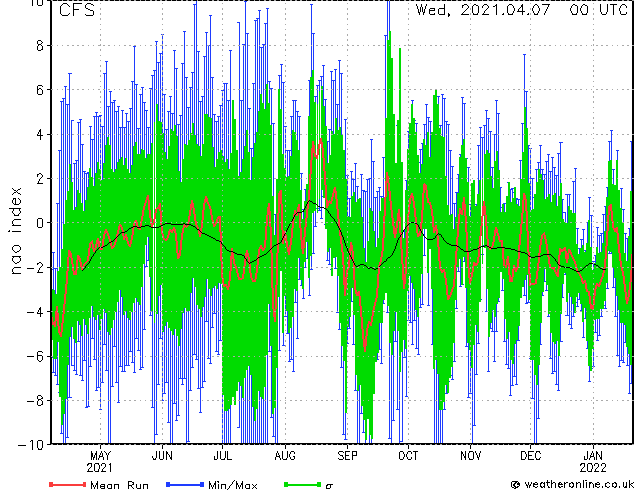Click the y-axis value -10
634x490 pixels.
(x=31, y=445)
